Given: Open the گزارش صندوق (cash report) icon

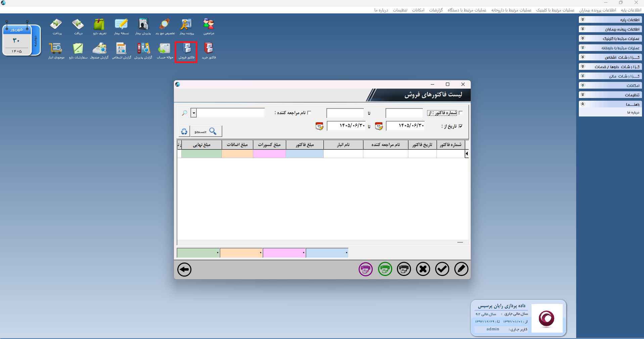Looking at the screenshot, I should 99,51.
